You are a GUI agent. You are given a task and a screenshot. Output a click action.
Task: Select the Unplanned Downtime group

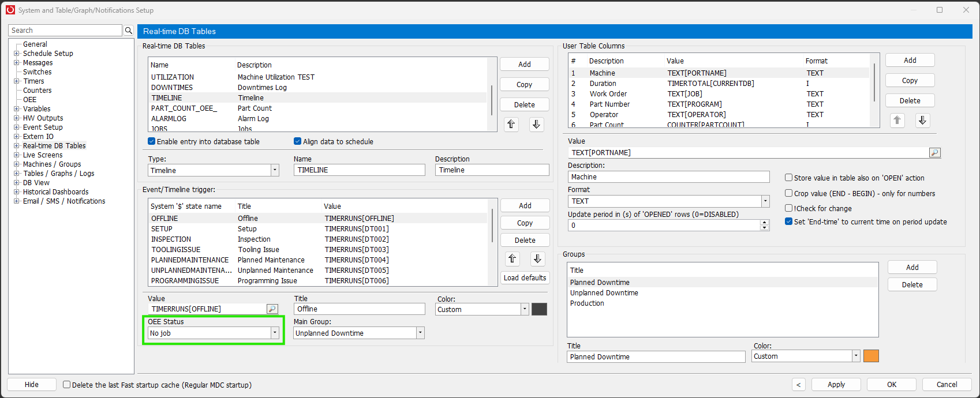point(722,293)
